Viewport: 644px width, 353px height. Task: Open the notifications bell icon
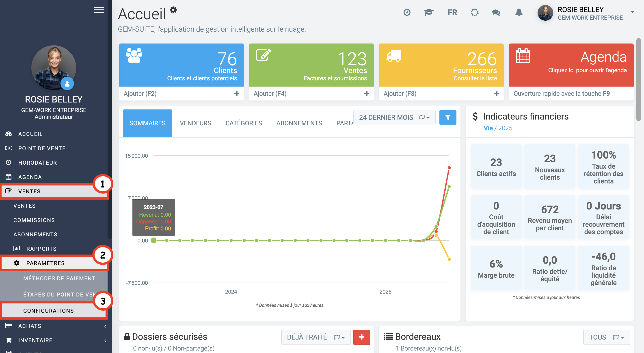click(519, 12)
